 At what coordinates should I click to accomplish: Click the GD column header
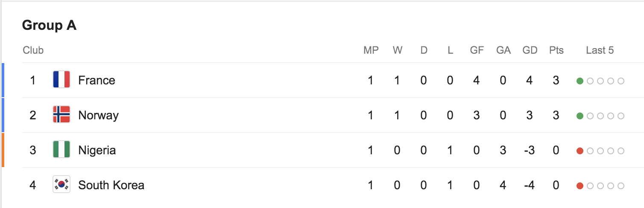click(x=530, y=50)
